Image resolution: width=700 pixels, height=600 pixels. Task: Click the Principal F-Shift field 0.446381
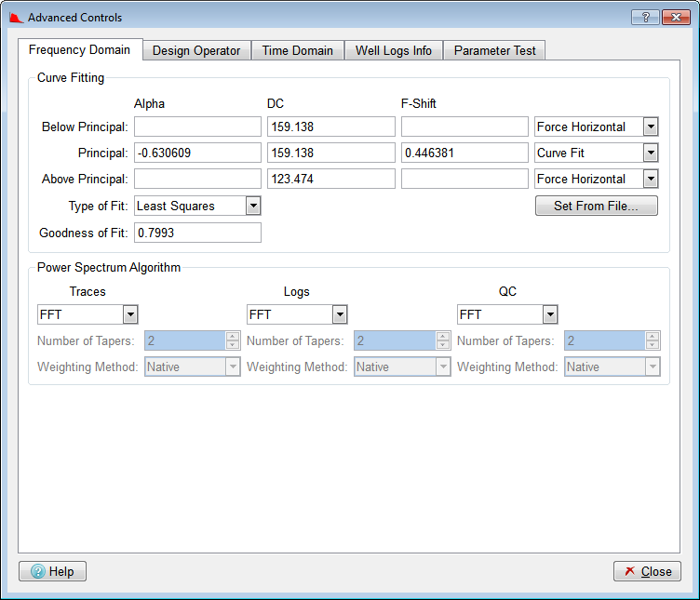464,153
